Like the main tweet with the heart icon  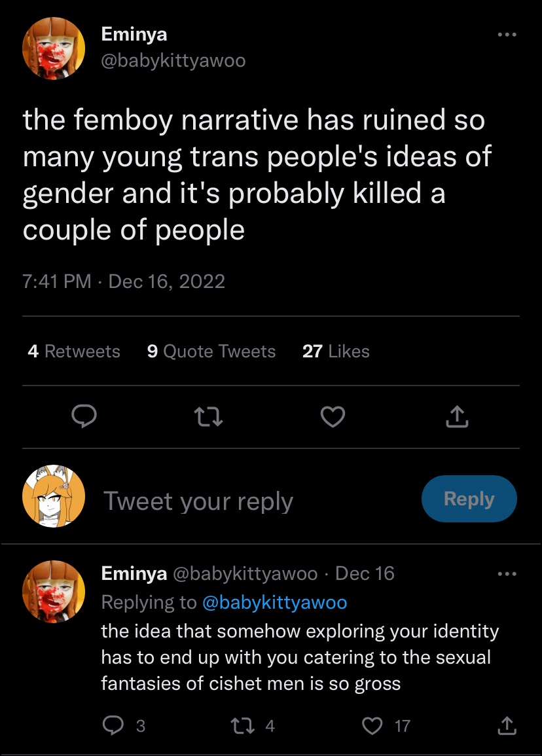pyautogui.click(x=333, y=416)
